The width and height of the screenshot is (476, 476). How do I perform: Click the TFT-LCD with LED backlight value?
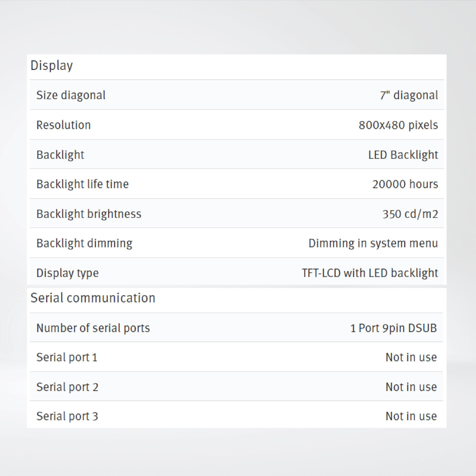(x=370, y=273)
